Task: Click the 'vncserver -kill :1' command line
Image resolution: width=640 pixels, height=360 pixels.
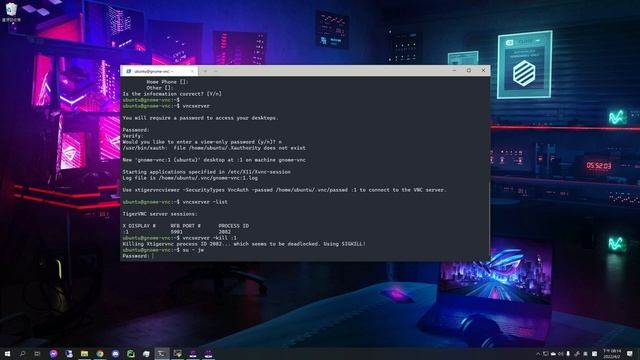Action: [180, 238]
